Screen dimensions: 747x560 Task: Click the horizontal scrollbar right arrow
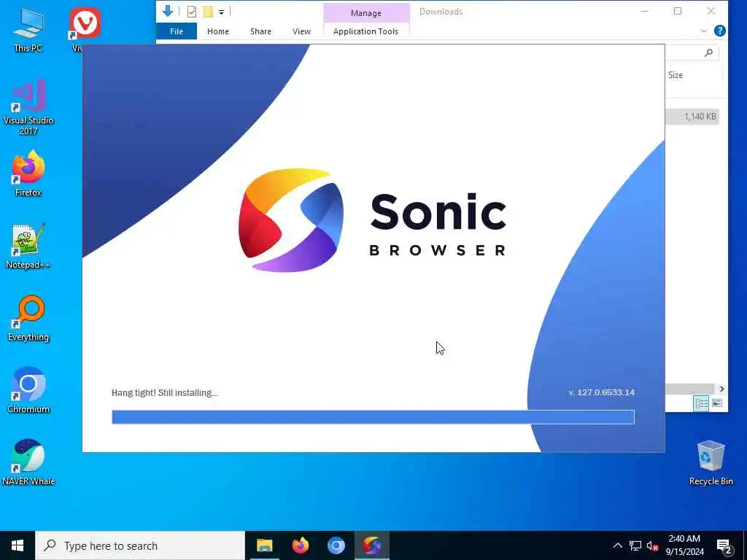tap(721, 389)
